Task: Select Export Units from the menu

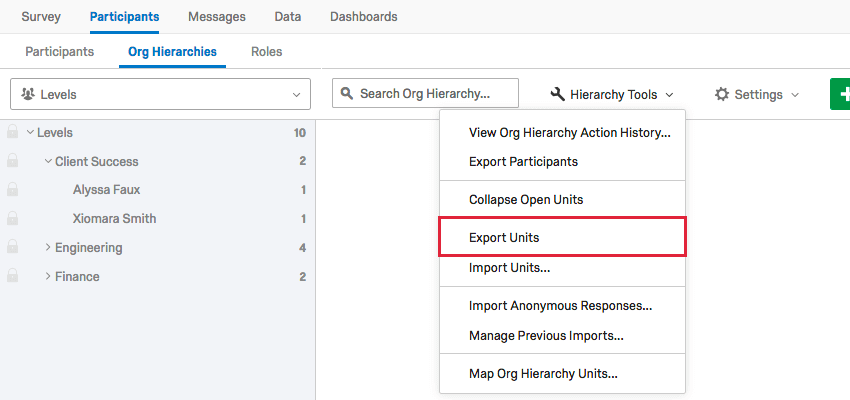Action: tap(504, 238)
